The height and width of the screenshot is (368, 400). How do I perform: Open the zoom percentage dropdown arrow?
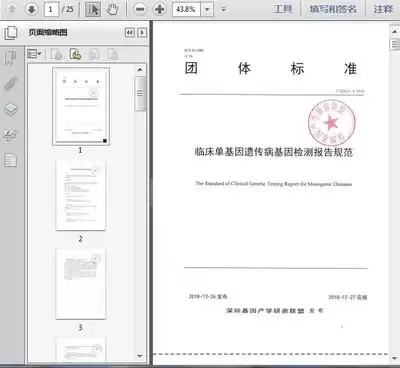click(x=207, y=9)
